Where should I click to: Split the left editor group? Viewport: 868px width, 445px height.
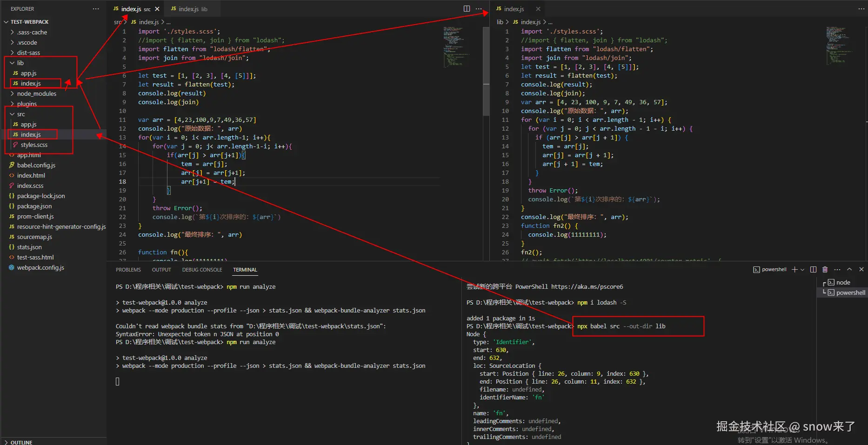[x=467, y=9]
